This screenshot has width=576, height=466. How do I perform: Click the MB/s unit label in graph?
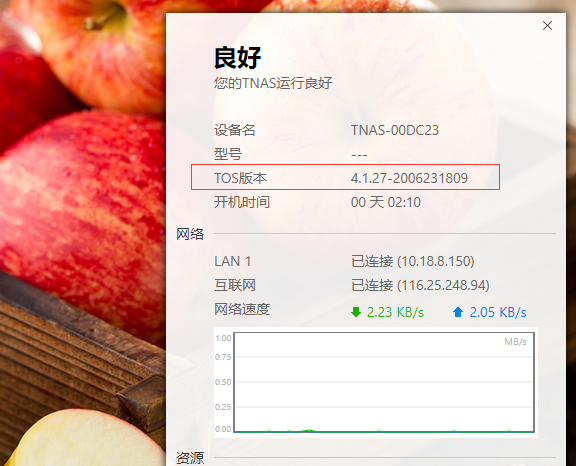coord(515,342)
